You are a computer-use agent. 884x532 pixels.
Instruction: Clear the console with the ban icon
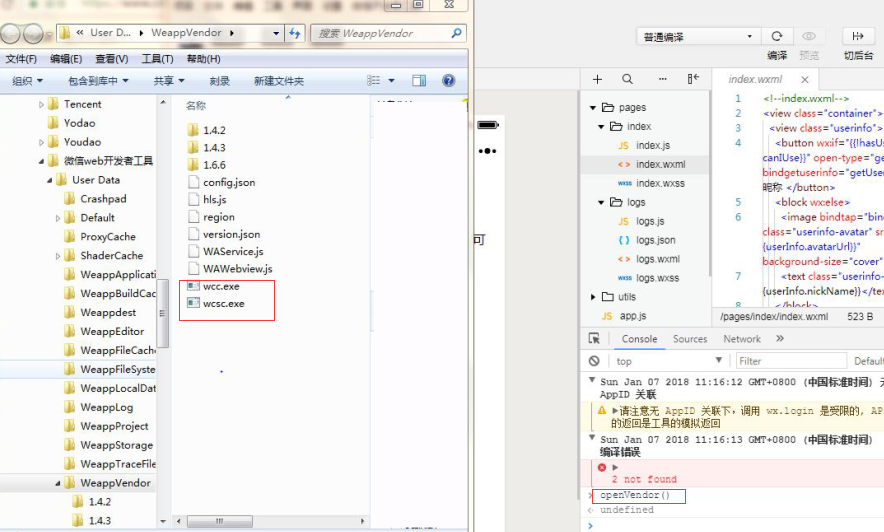(594, 361)
